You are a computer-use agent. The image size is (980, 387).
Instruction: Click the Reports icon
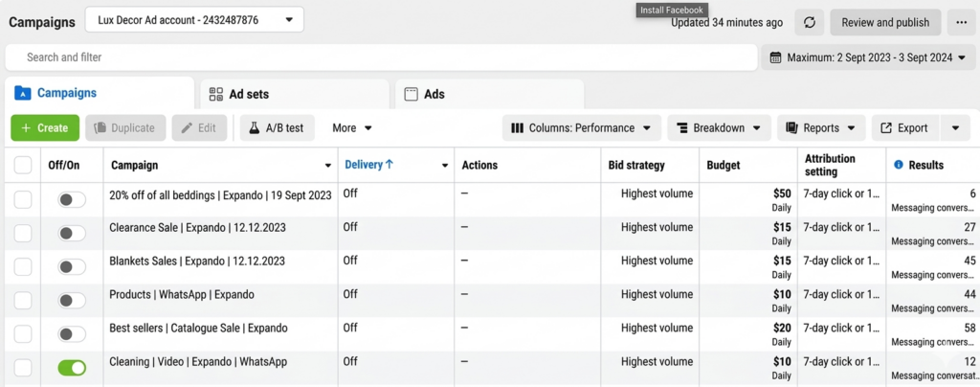(x=792, y=128)
